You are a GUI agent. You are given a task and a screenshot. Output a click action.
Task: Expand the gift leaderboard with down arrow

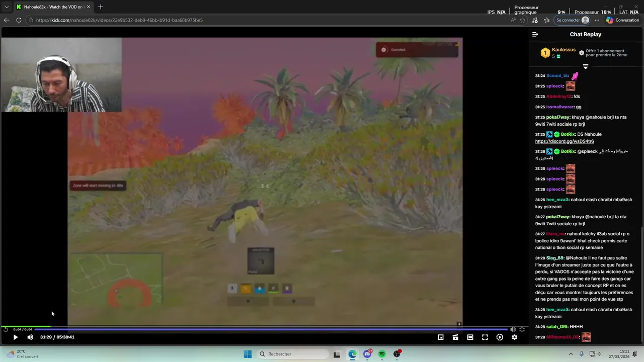[586, 66]
